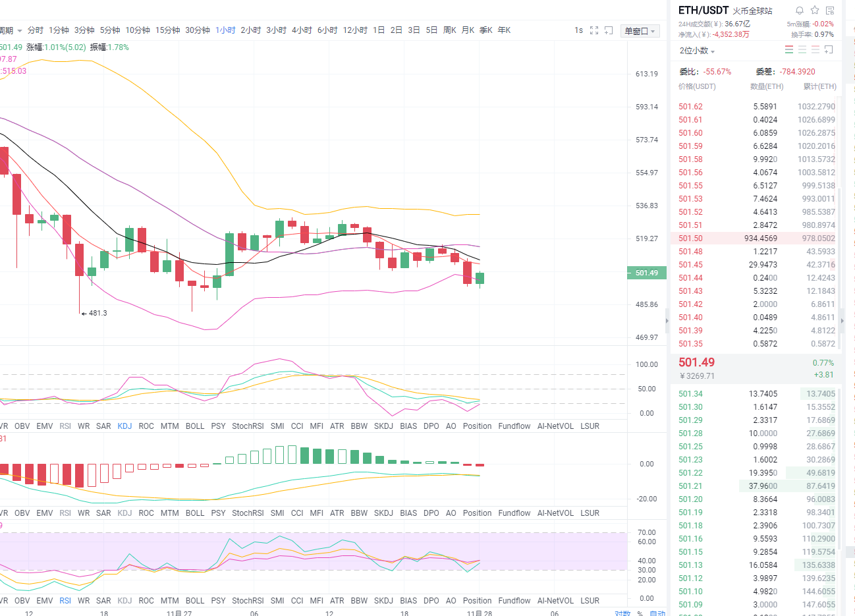Click the ETH/USDT pair title
Image resolution: width=855 pixels, height=616 pixels.
pos(703,10)
